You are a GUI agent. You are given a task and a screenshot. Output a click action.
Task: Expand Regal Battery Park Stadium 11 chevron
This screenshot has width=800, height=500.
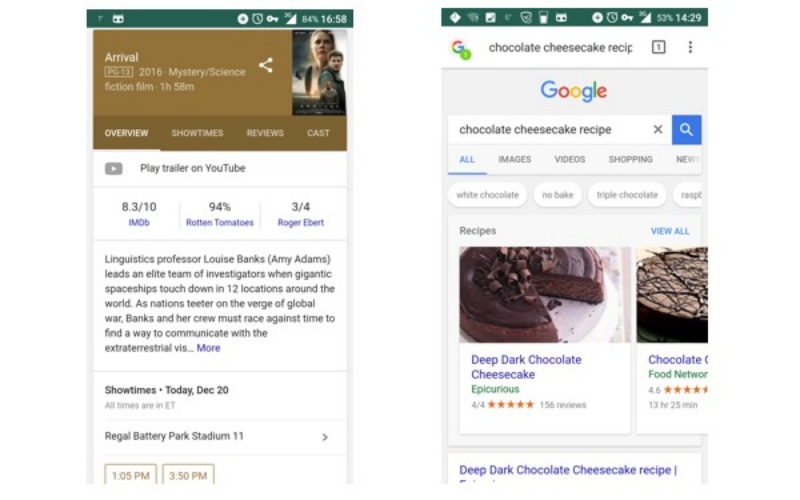click(324, 437)
